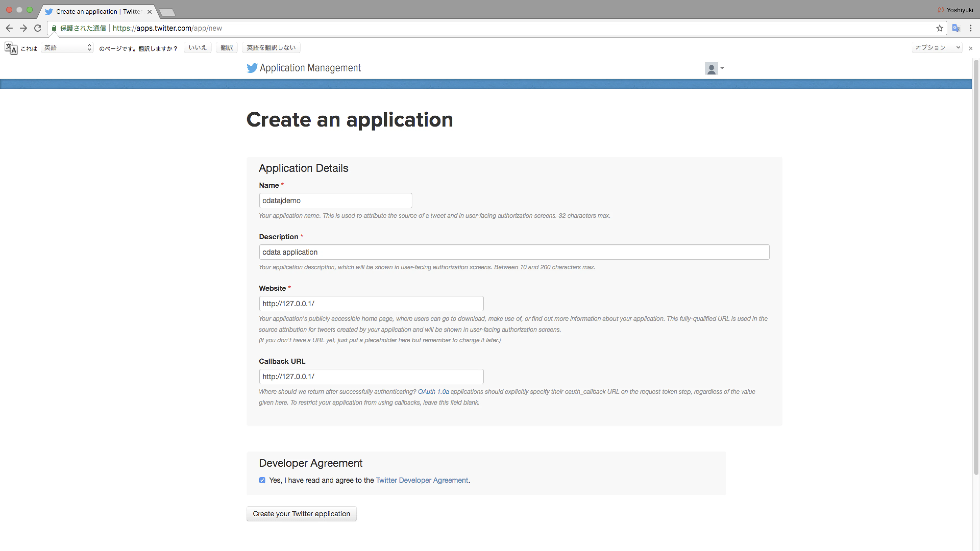Click the green lock secure-connection icon

point(54,28)
